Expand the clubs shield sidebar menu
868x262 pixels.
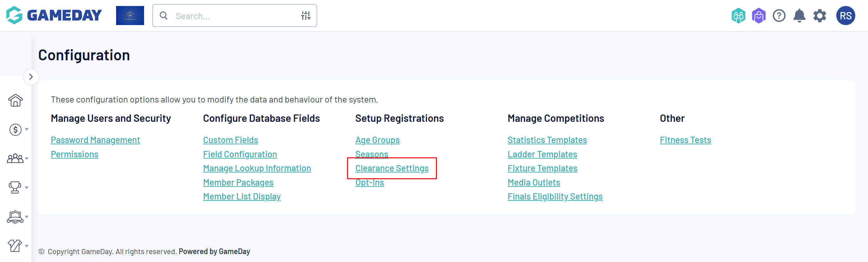(x=17, y=217)
